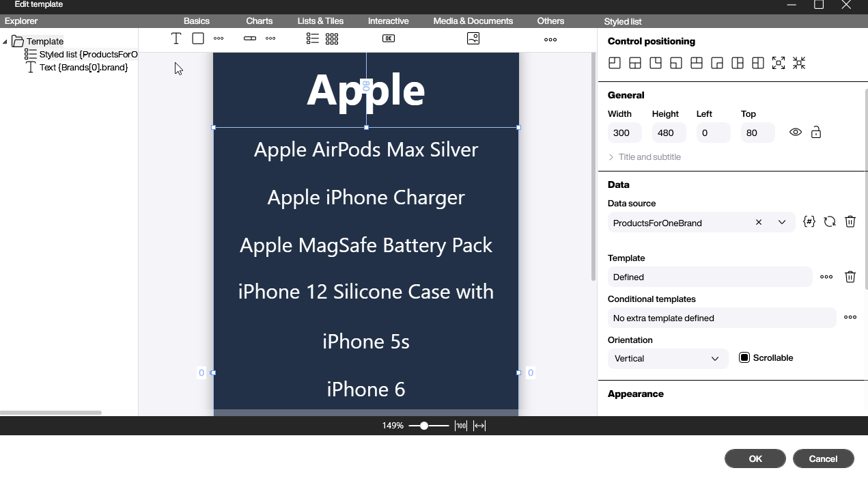Click the shrink-control positioning icon

pos(799,63)
